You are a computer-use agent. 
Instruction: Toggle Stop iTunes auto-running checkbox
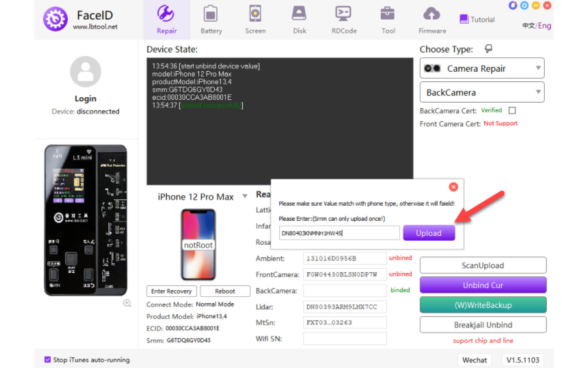click(47, 360)
